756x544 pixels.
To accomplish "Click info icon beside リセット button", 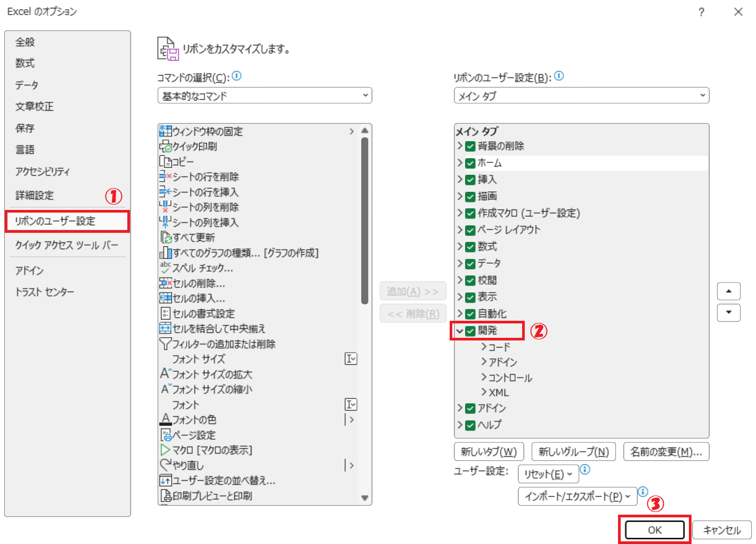I will click(x=585, y=469).
